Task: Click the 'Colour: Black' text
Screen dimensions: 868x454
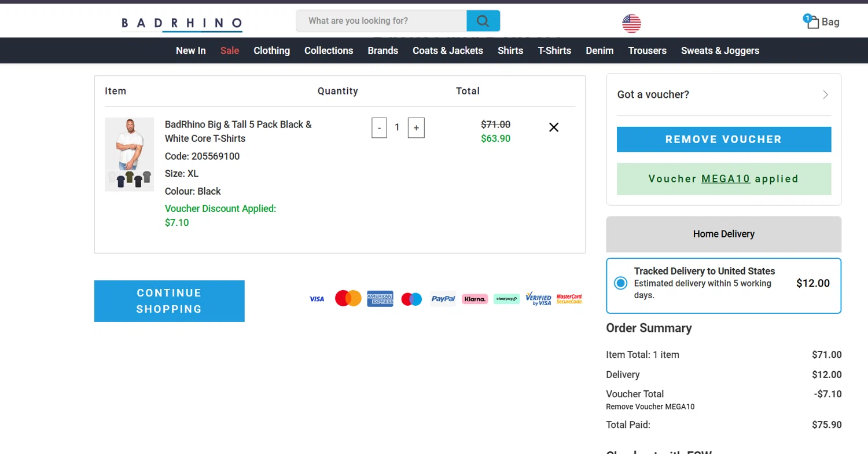Action: click(x=193, y=191)
